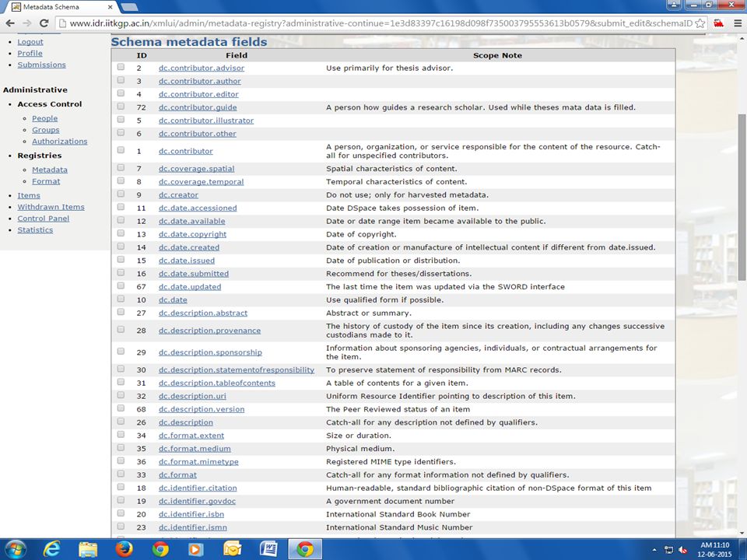The height and width of the screenshot is (560, 747).
Task: Go to Submissions in the sidebar
Action: (42, 65)
